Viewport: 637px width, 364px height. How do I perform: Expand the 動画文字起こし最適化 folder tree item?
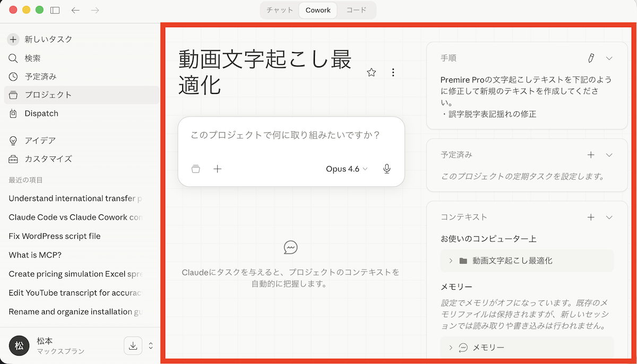[451, 261]
